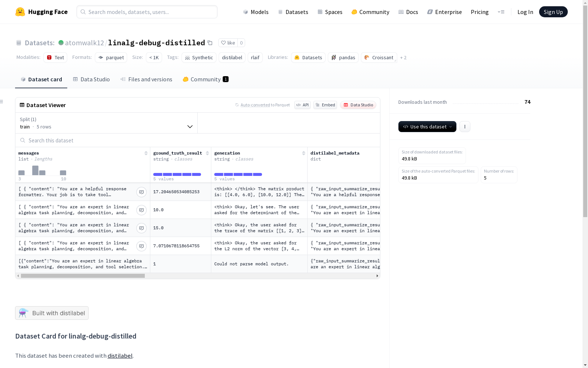Click the horizontal scrollbar of the table

click(x=83, y=276)
